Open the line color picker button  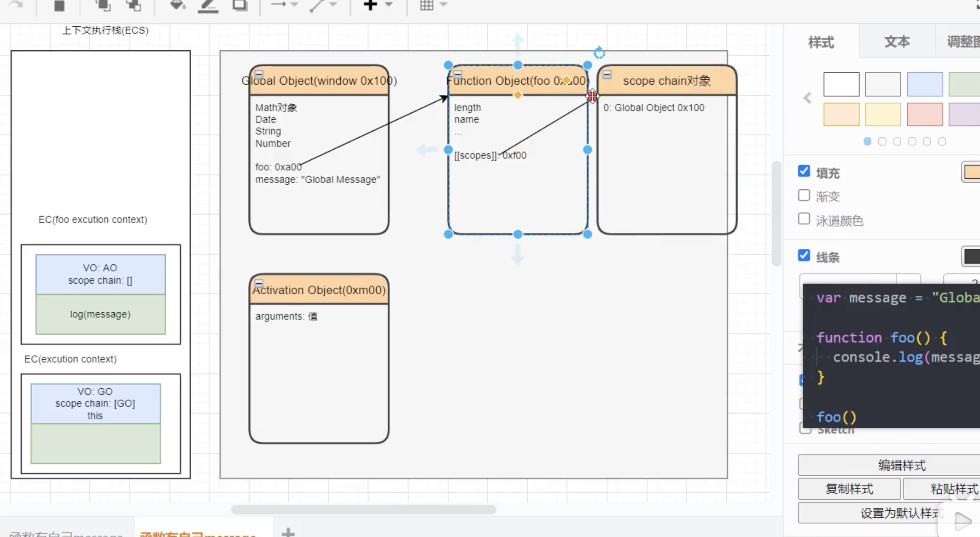coord(971,257)
